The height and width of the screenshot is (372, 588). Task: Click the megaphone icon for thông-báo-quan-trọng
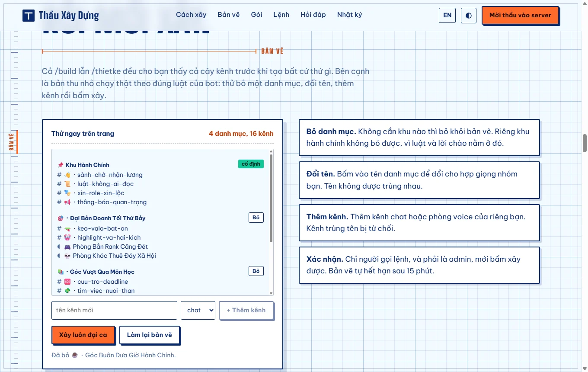(x=67, y=202)
